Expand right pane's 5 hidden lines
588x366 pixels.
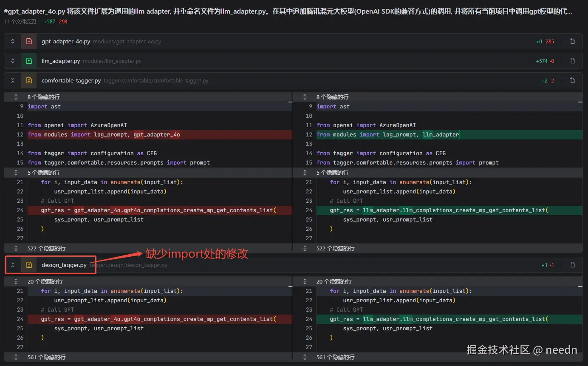(x=305, y=173)
